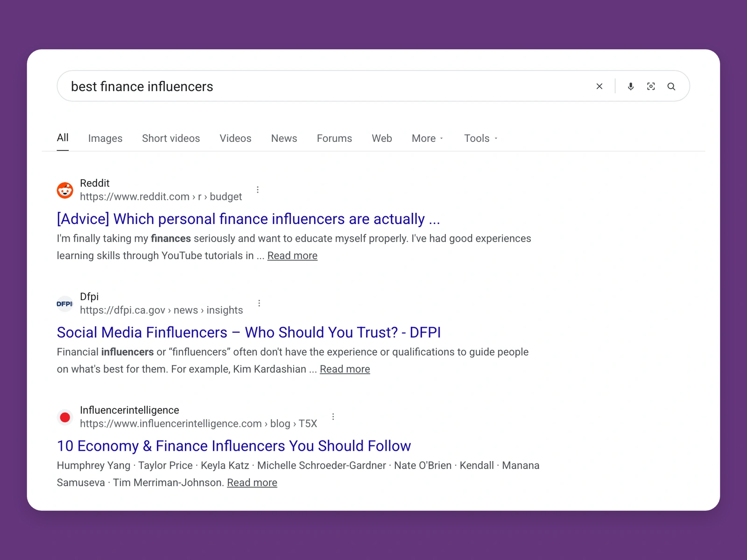This screenshot has width=747, height=560.
Task: Open search by image lens icon
Action: coord(651,86)
